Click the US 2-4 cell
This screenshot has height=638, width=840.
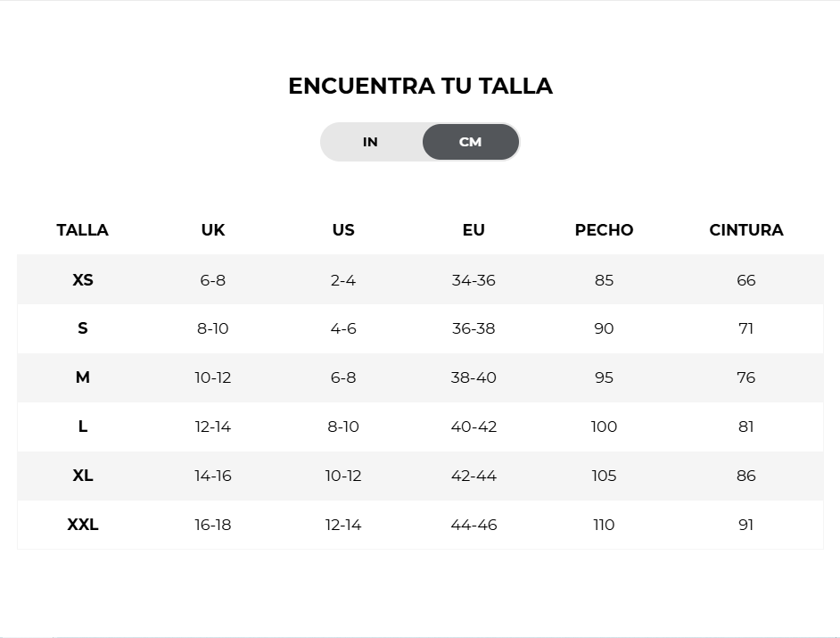pos(343,280)
